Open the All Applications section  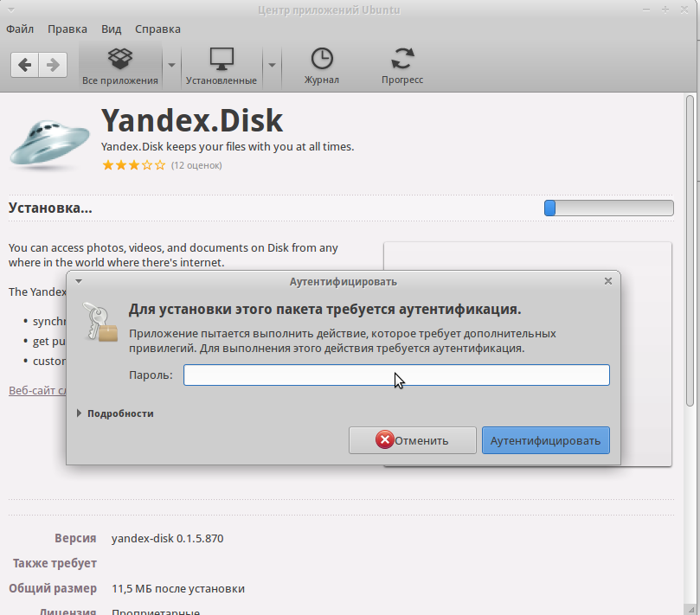(120, 66)
